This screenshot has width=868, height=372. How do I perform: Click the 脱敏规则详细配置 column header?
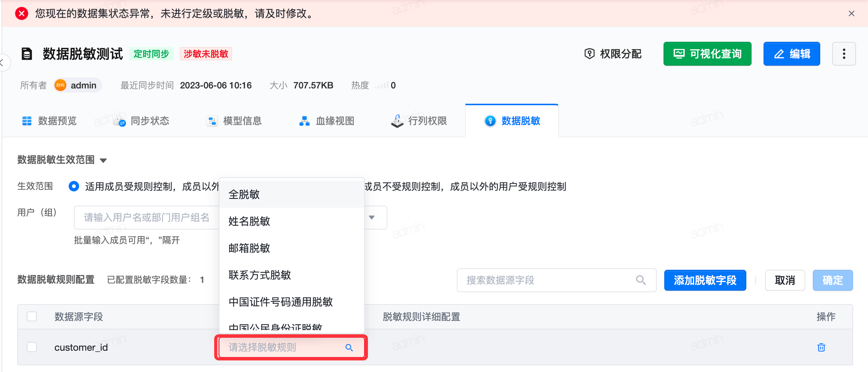click(x=421, y=317)
